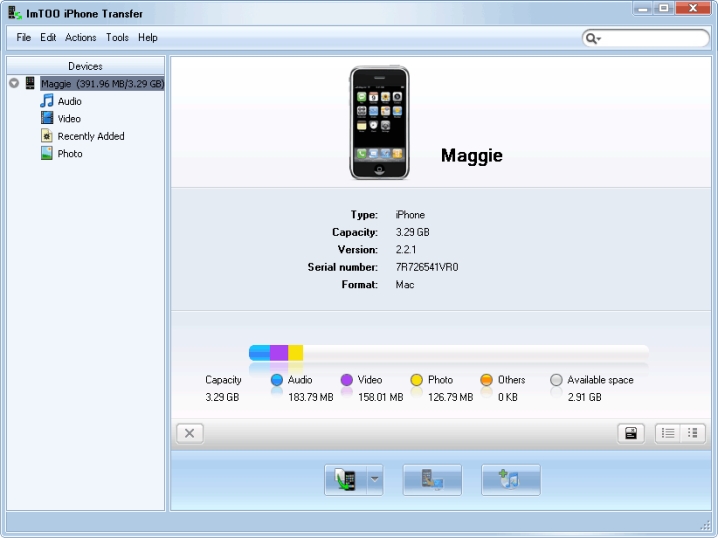Screen dimensions: 718x538
Task: Click the export to iTunes button
Action: (510, 480)
